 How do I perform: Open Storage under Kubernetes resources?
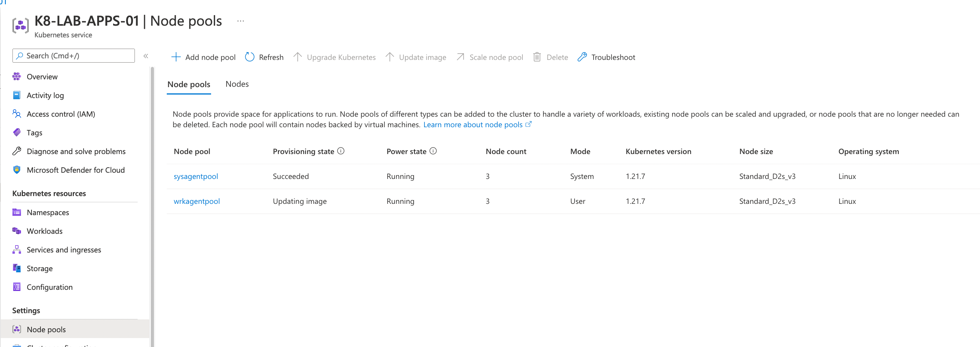point(40,268)
